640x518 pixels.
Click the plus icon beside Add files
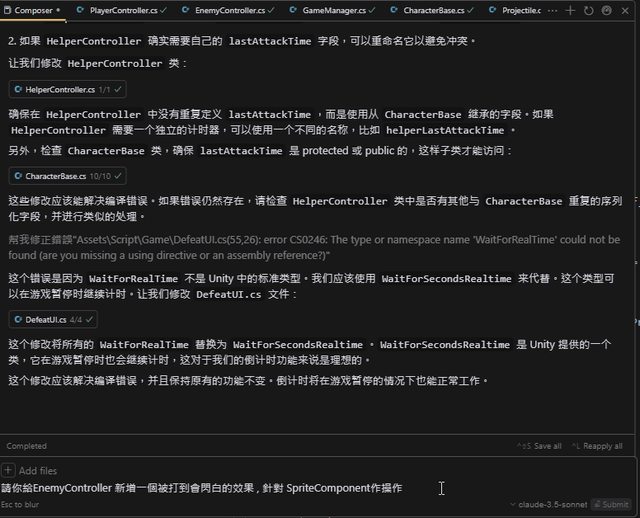pyautogui.click(x=9, y=470)
